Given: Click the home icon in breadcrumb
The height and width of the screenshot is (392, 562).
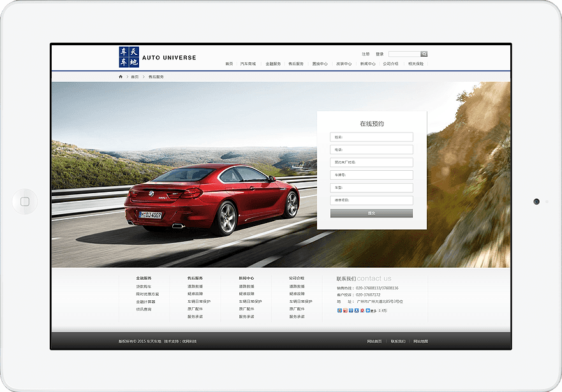Looking at the screenshot, I should click(x=121, y=76).
